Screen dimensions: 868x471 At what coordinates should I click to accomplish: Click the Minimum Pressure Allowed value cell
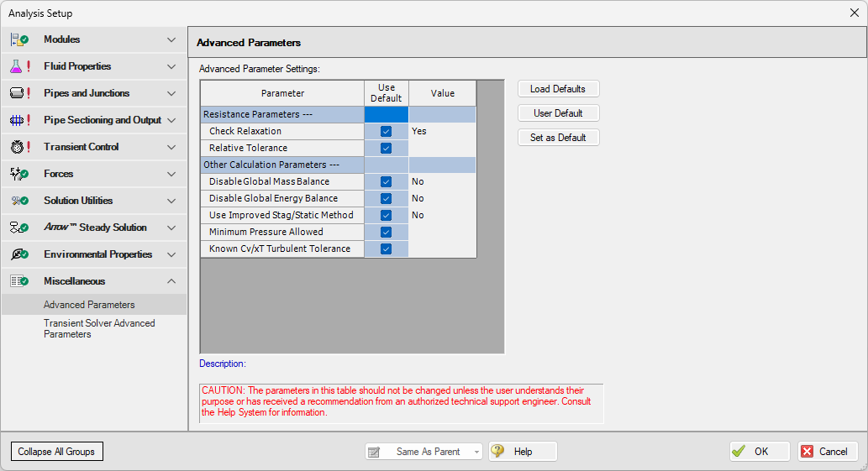[x=442, y=233]
